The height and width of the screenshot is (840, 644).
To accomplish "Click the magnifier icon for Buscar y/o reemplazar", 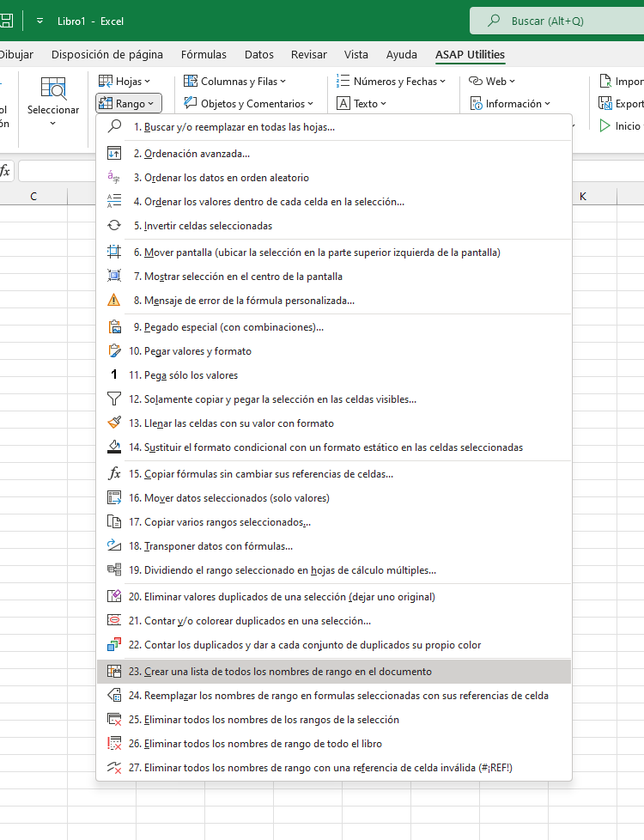I will (114, 126).
